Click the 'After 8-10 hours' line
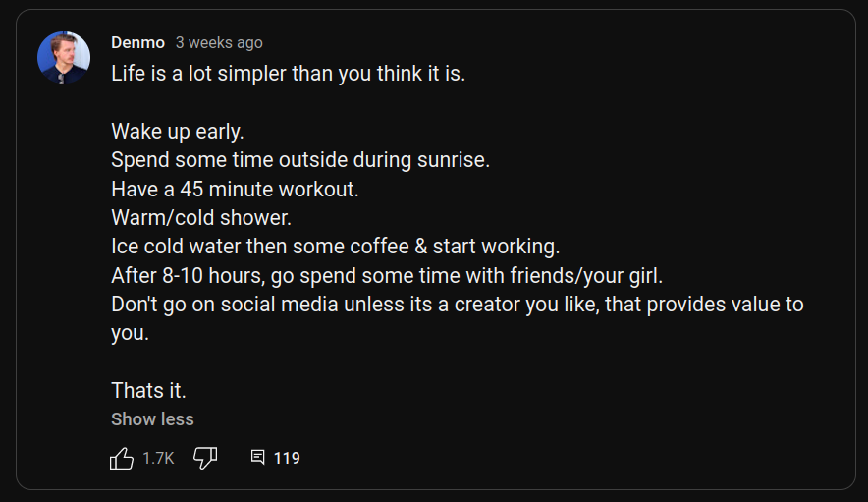This screenshot has height=502, width=868. coord(388,275)
